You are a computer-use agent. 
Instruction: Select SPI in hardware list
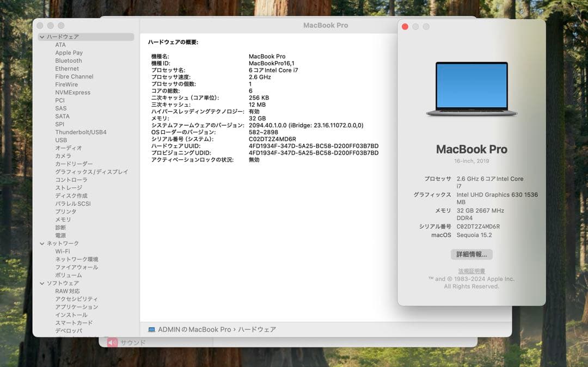pos(60,124)
